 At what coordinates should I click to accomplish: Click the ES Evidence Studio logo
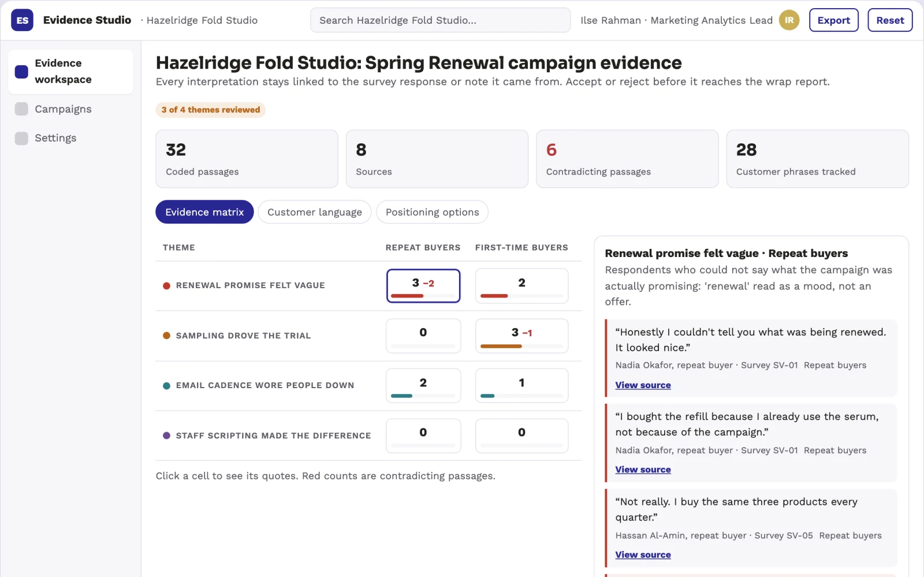tap(22, 20)
